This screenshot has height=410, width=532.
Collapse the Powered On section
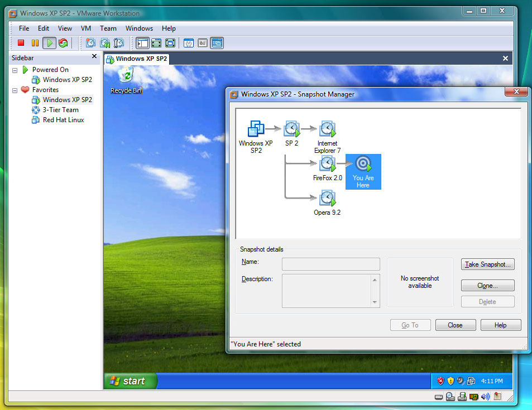15,69
